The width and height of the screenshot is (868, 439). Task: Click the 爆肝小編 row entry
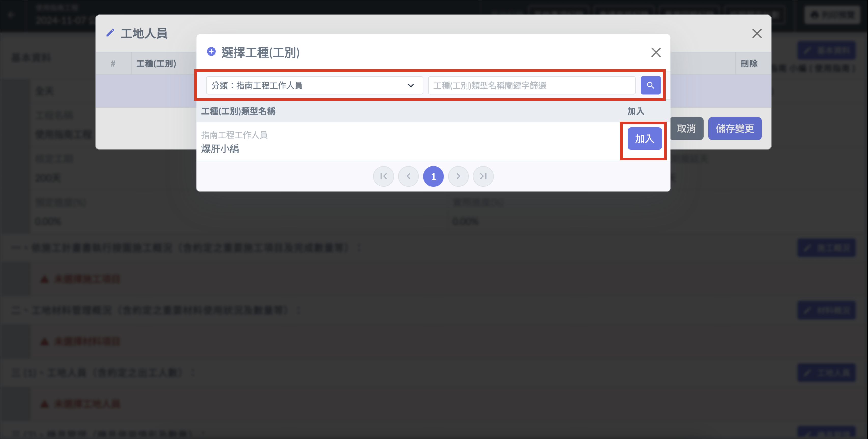220,149
